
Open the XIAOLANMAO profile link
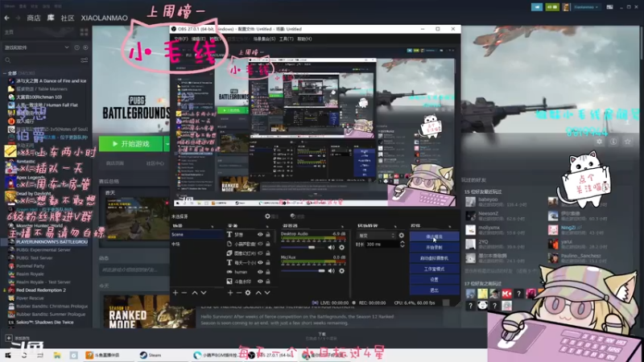(x=105, y=18)
